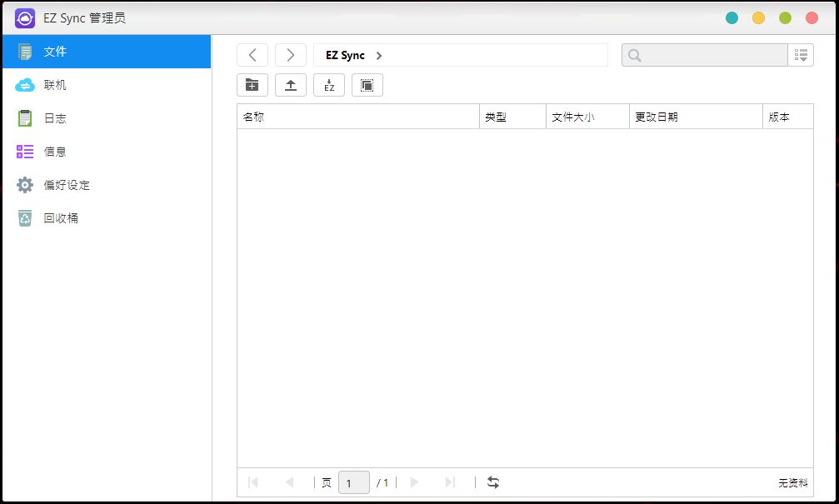
Task: Open the 日志 log section
Action: pos(107,118)
